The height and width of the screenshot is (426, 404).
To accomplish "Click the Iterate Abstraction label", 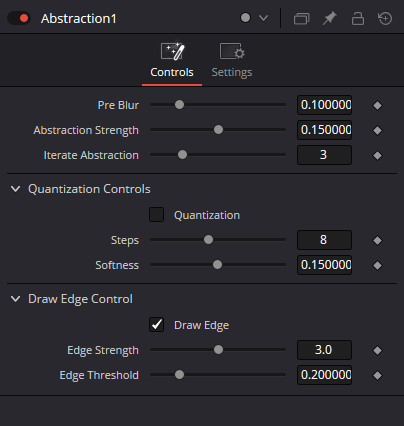I will [91, 155].
